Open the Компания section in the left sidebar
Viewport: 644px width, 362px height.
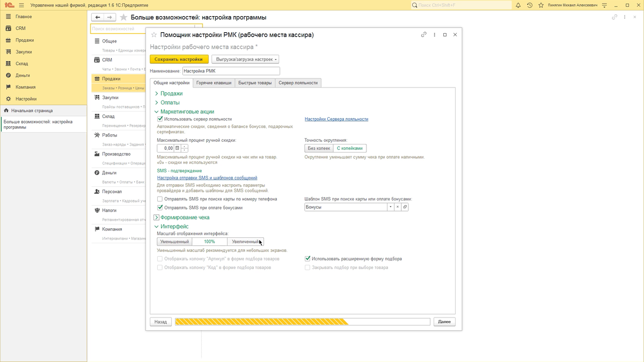pyautogui.click(x=25, y=87)
